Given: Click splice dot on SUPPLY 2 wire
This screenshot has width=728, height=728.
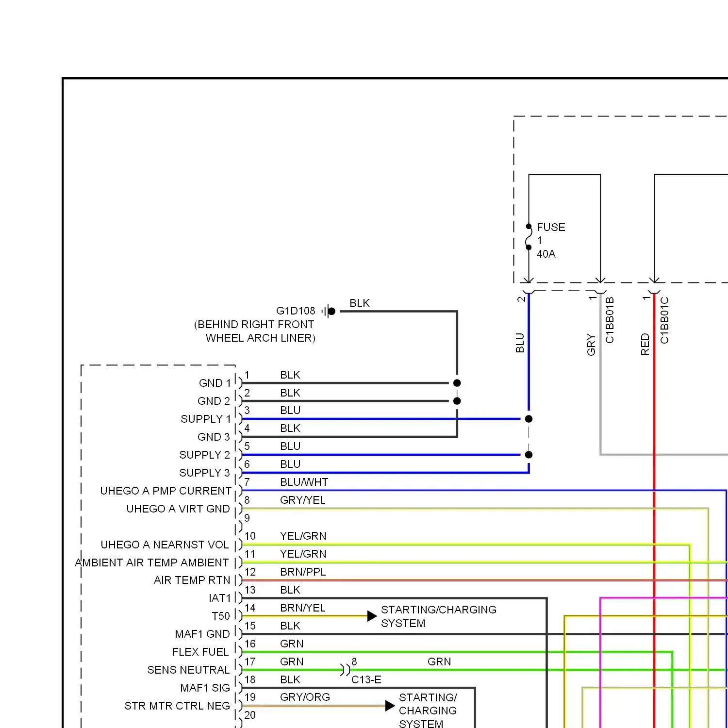Looking at the screenshot, I should pyautogui.click(x=529, y=455).
